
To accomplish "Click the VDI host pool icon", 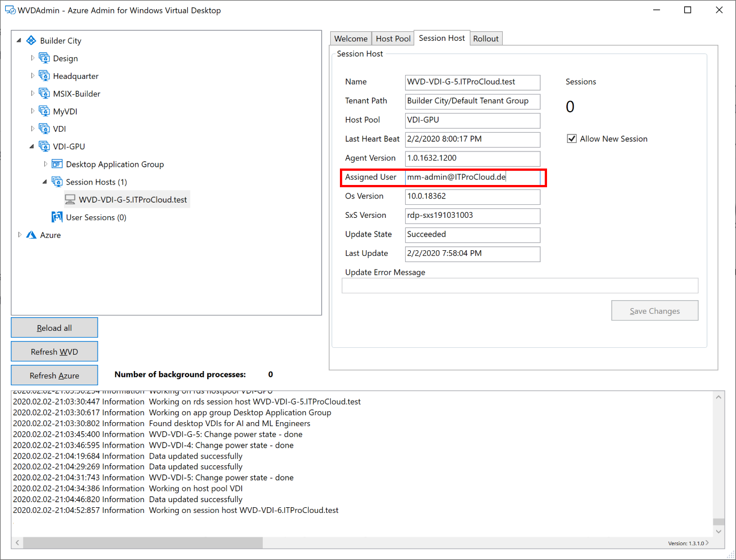I will click(x=44, y=129).
